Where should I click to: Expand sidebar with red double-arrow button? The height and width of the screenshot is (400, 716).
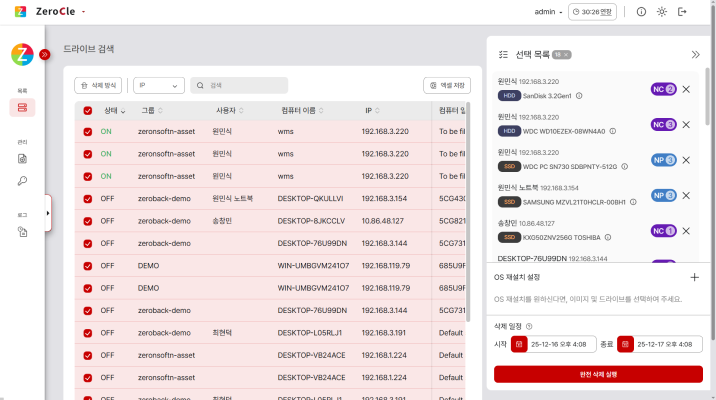click(x=44, y=55)
